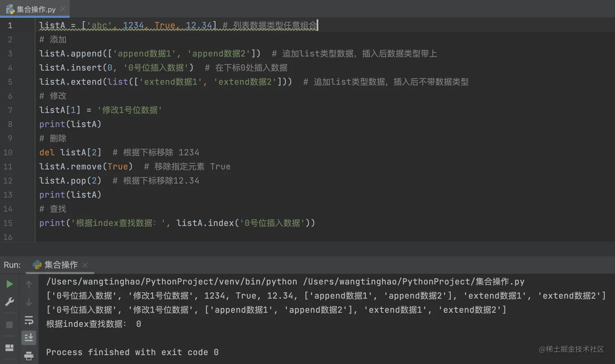Click 'listA.index' on line 15

click(x=205, y=223)
